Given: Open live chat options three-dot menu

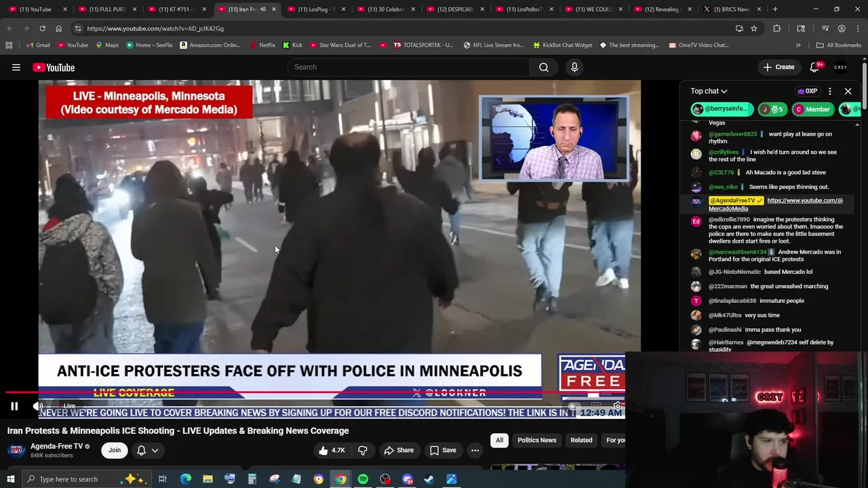Looking at the screenshot, I should pos(830,91).
